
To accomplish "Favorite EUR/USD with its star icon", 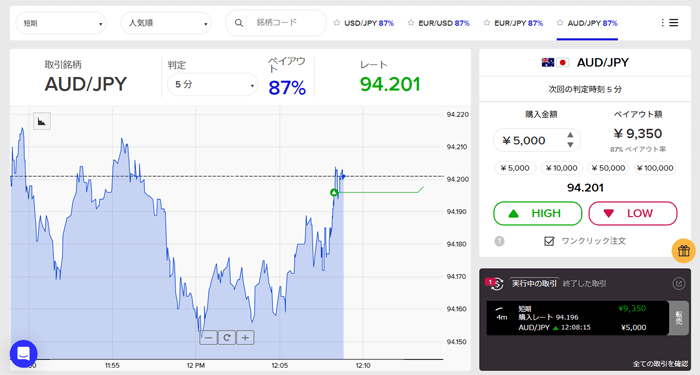I will point(411,23).
